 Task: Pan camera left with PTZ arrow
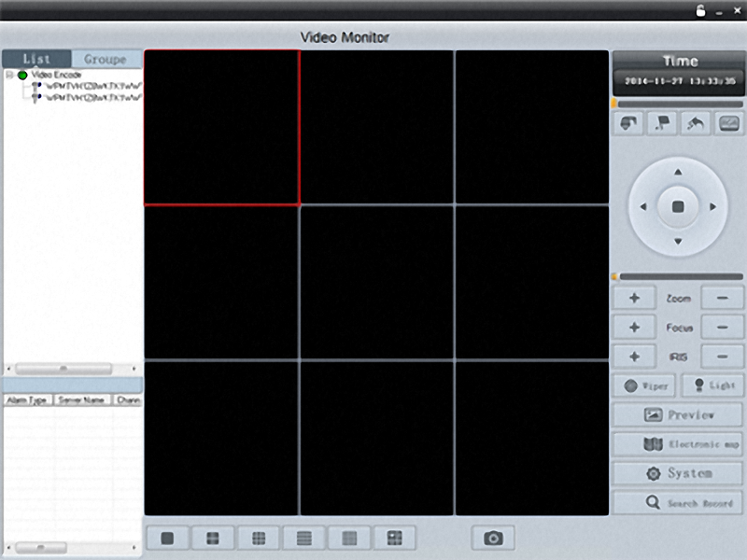(643, 206)
